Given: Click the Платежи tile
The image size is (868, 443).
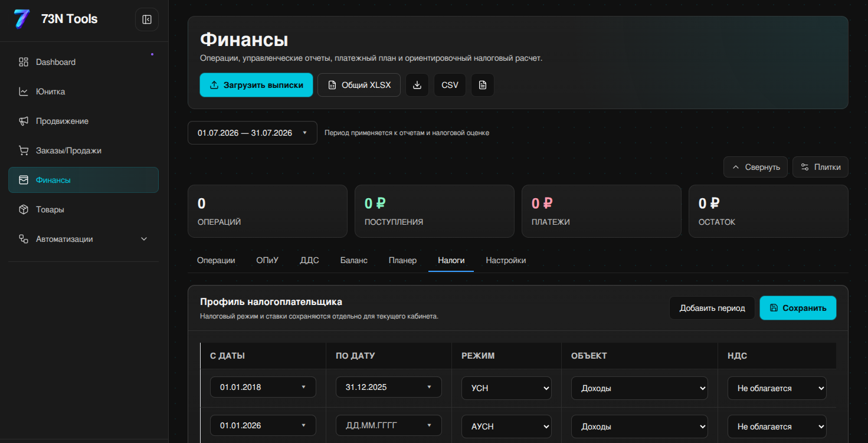Looking at the screenshot, I should (x=601, y=211).
